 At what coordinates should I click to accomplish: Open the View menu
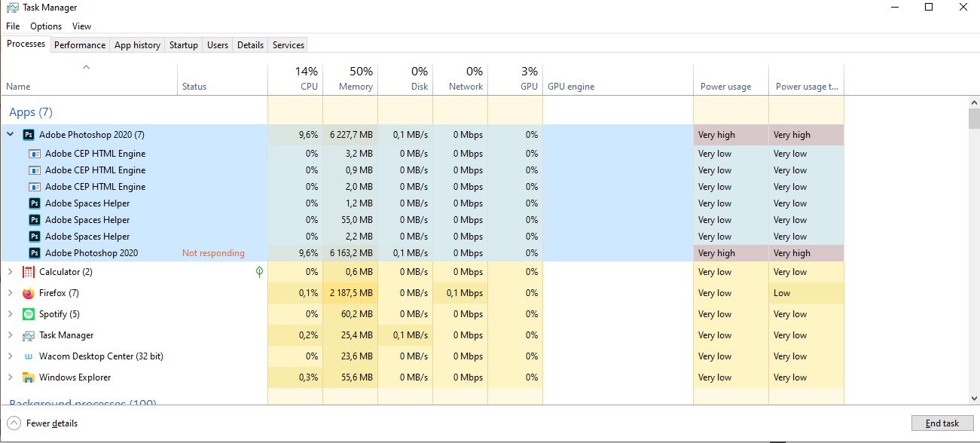tap(81, 26)
